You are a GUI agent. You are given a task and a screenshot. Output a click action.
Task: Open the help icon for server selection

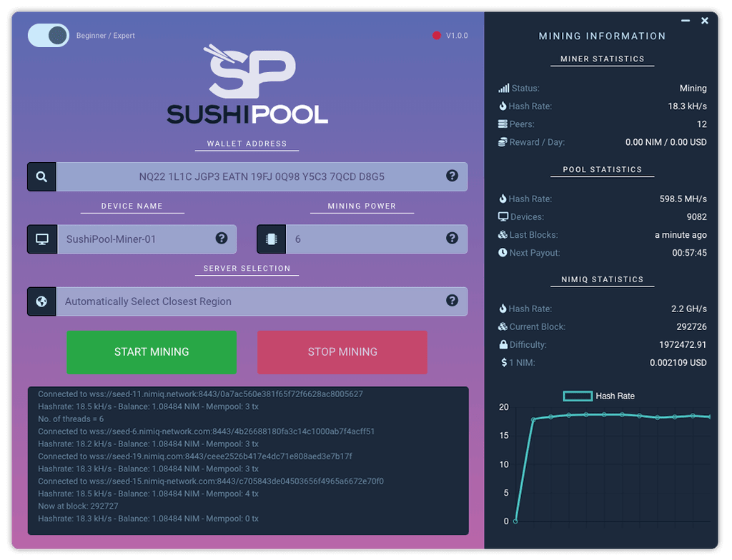point(452,301)
